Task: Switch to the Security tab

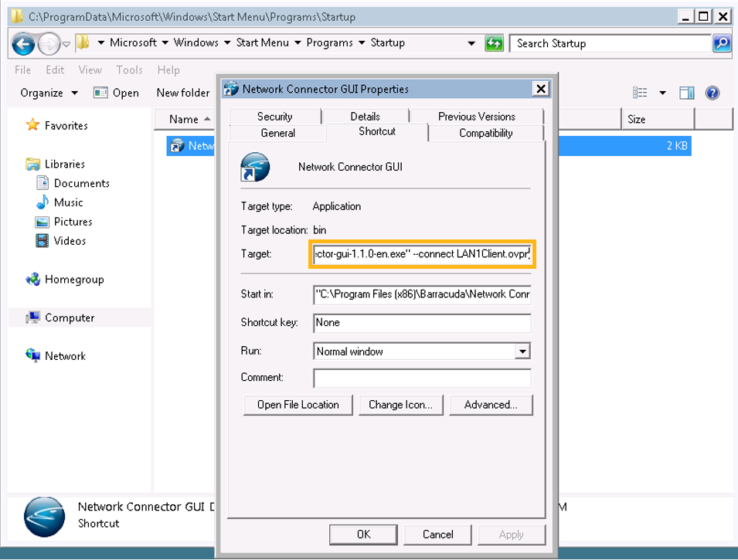Action: pos(275,116)
